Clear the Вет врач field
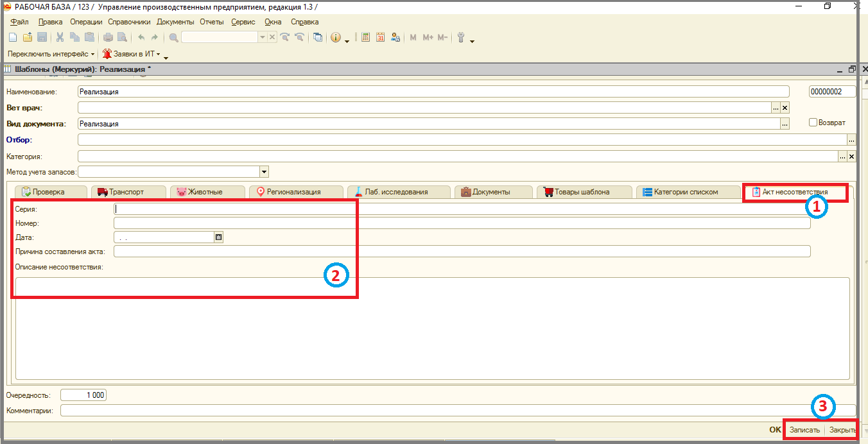The image size is (868, 444). point(785,108)
